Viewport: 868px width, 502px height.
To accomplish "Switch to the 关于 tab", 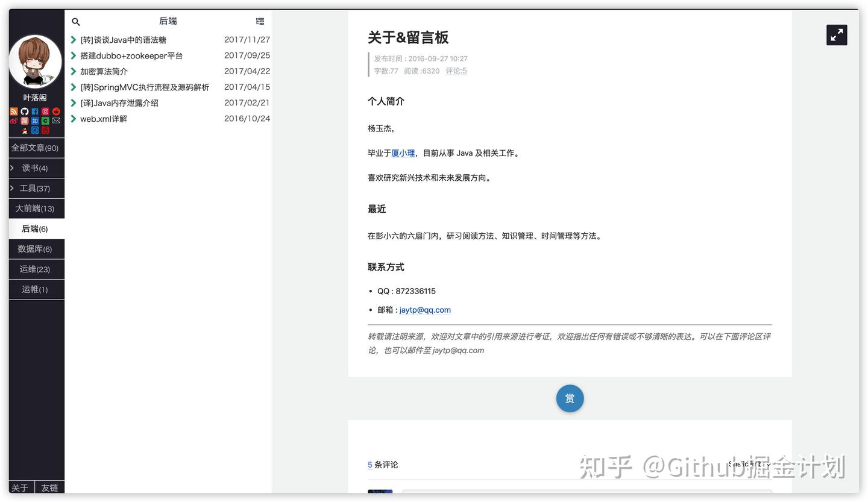I will 20,488.
